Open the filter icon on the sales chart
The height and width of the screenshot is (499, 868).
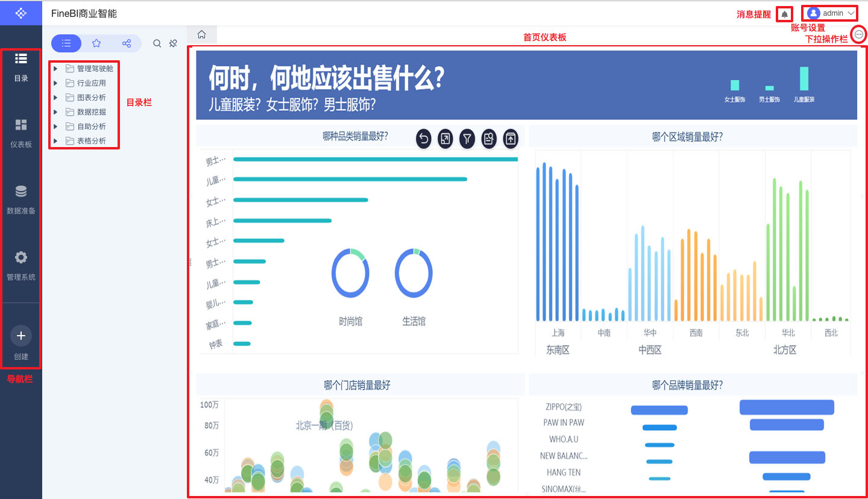[467, 139]
